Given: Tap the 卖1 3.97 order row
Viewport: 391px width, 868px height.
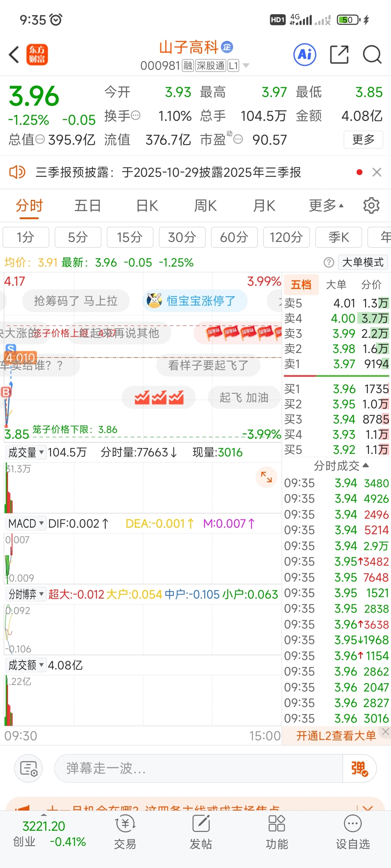Looking at the screenshot, I should click(336, 364).
